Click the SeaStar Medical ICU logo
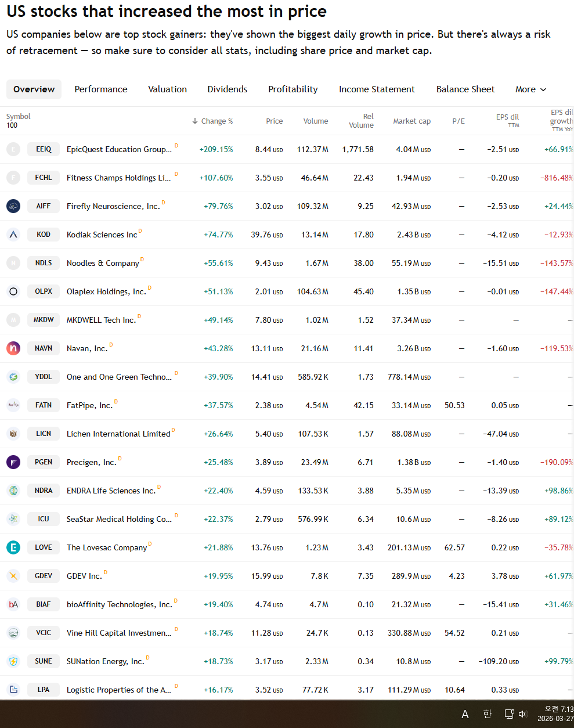This screenshot has height=728, width=574. click(x=13, y=519)
